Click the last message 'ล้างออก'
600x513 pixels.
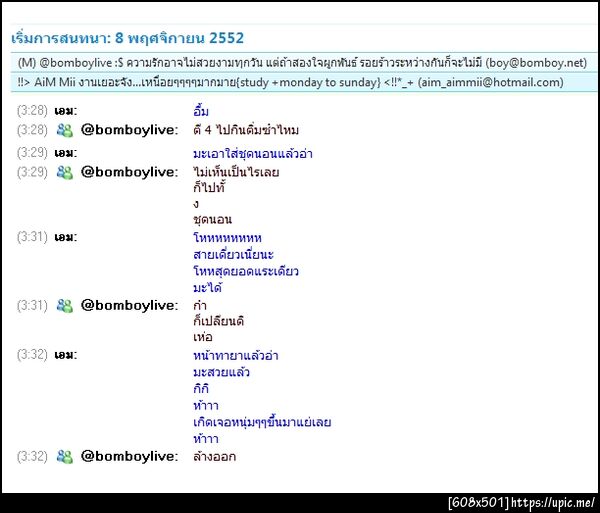pyautogui.click(x=215, y=456)
